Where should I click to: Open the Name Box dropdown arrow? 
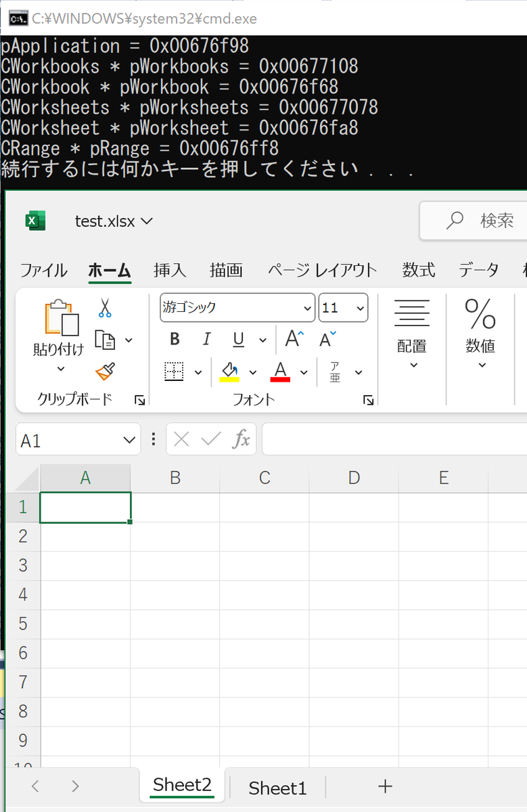(x=130, y=441)
